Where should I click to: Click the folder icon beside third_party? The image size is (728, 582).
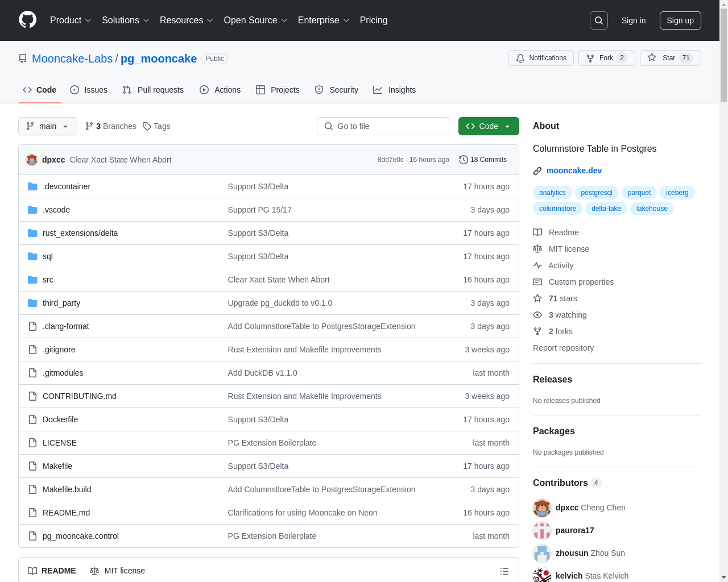click(x=32, y=303)
